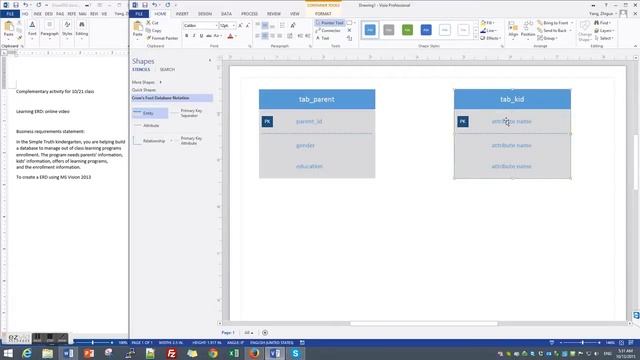Toggle Bold formatting in the Visio Font group
The height and width of the screenshot is (360, 640).
(x=187, y=36)
